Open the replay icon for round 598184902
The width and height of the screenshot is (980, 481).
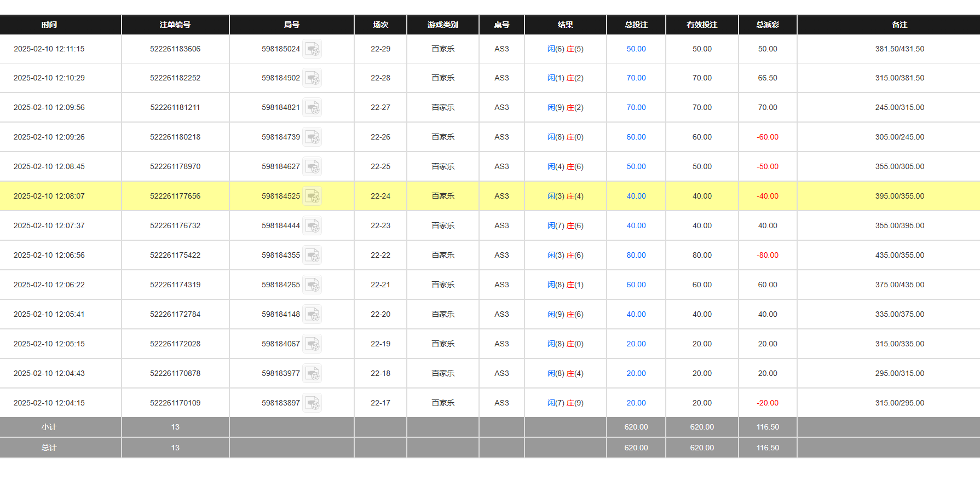[x=312, y=78]
